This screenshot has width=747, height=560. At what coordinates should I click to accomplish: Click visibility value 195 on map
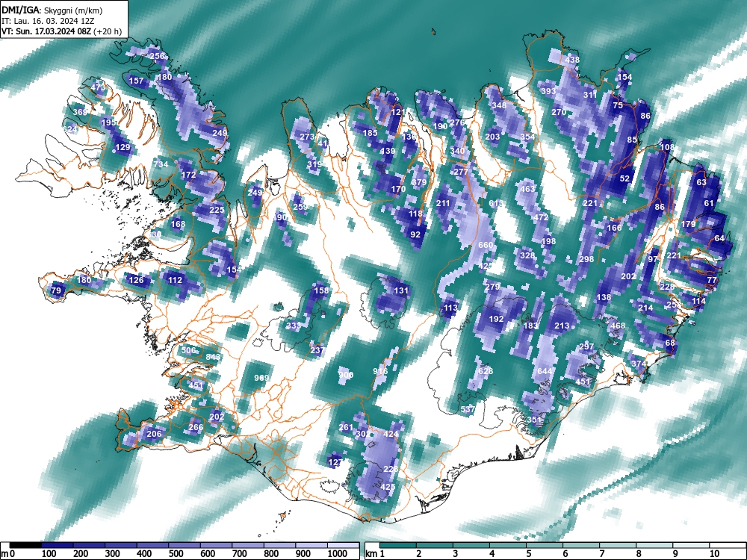pyautogui.click(x=108, y=122)
